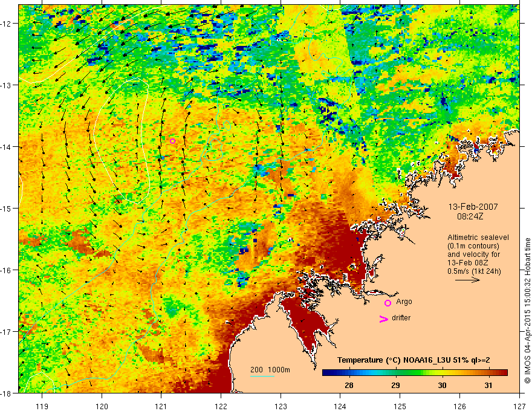Click the longitude axis label 124

click(340, 406)
